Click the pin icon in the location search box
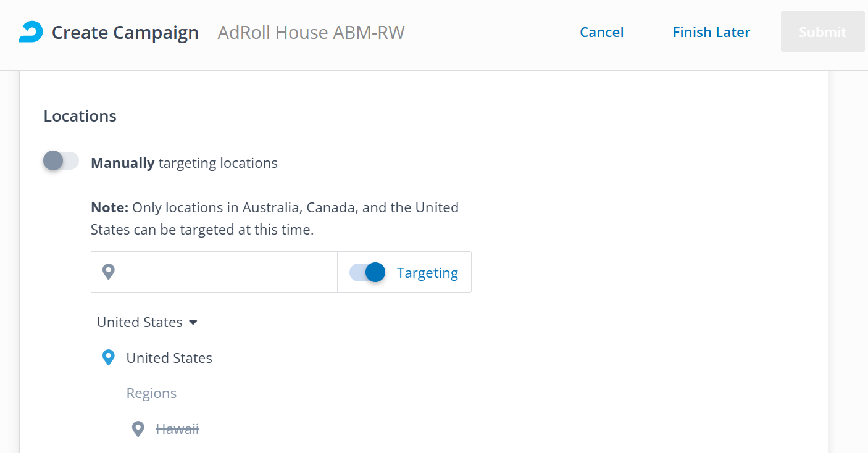Viewport: 868px width, 453px height. [109, 272]
